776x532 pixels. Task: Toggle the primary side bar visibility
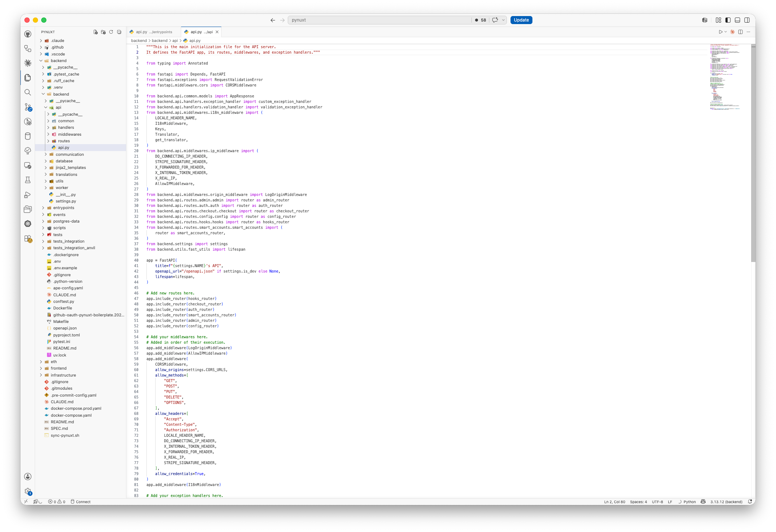pyautogui.click(x=728, y=20)
